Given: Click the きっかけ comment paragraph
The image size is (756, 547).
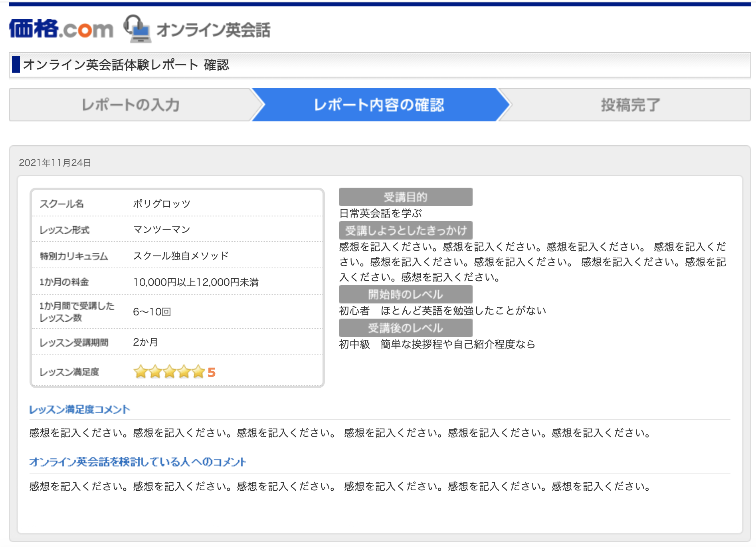Looking at the screenshot, I should point(532,262).
